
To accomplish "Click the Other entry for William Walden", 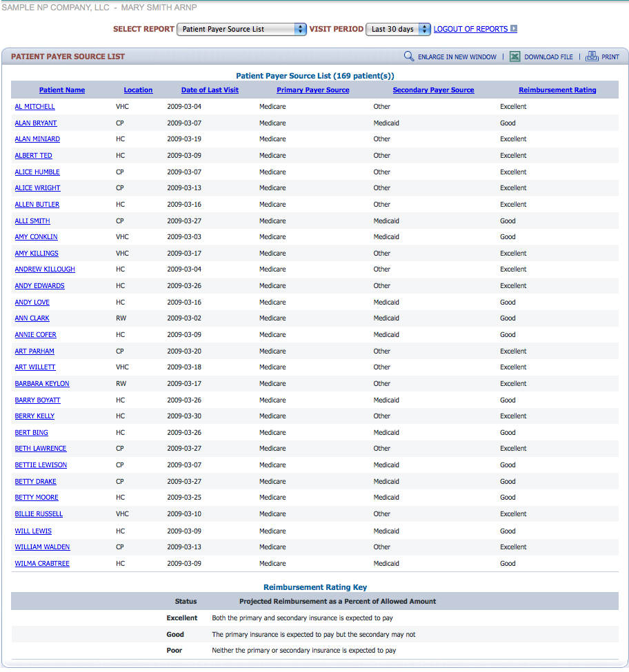I will click(381, 547).
